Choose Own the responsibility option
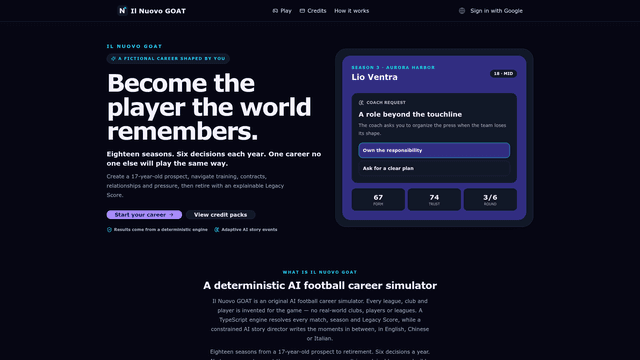Image resolution: width=640 pixels, height=360 pixels. 434,150
